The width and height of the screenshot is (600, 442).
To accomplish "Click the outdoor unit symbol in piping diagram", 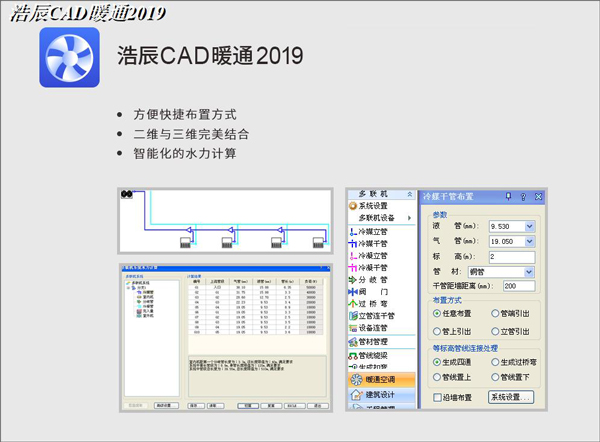I will click(127, 194).
